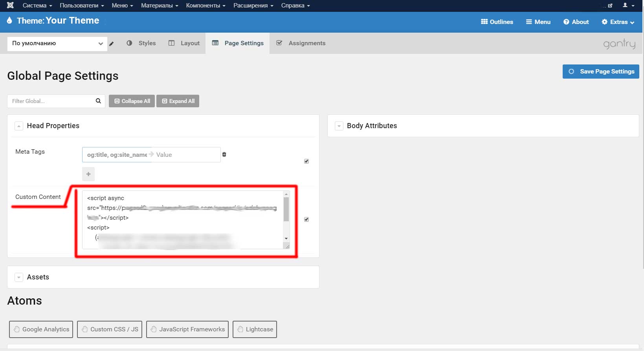Open the Компоненты menu
Screen dimensions: 644x351
pos(205,6)
